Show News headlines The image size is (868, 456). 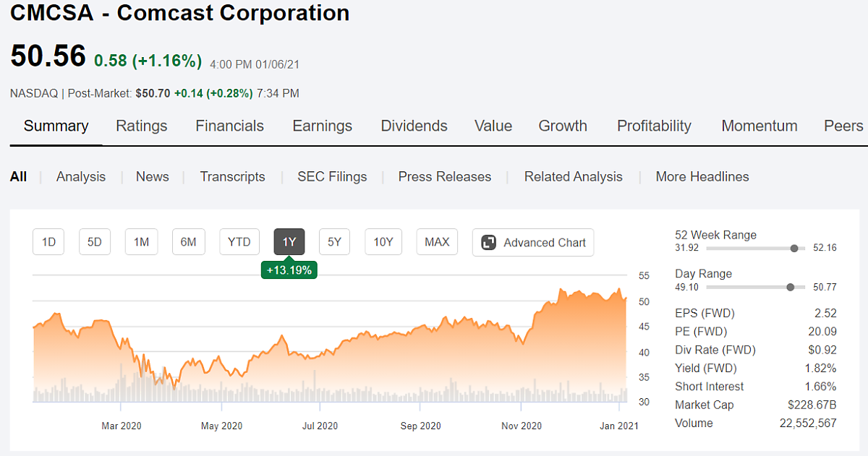click(x=152, y=176)
